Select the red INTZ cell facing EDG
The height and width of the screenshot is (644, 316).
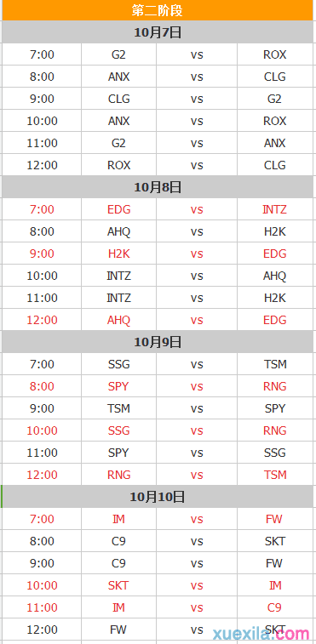click(x=275, y=209)
